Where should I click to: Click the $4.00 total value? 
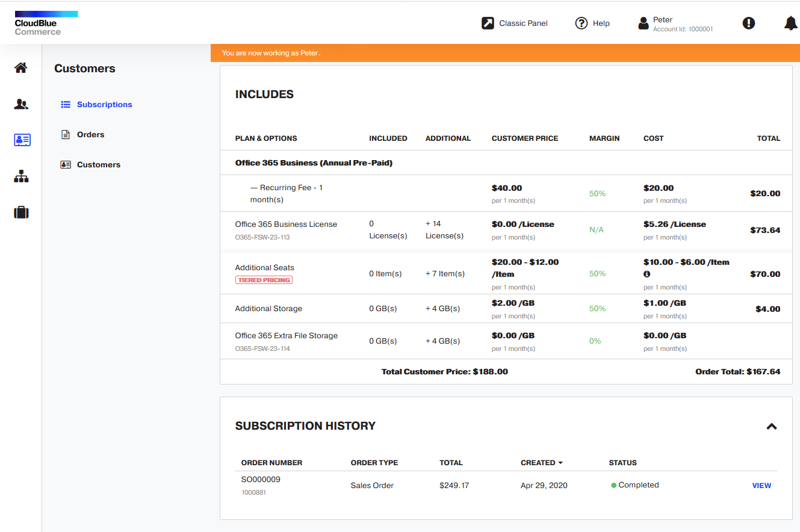click(x=768, y=309)
